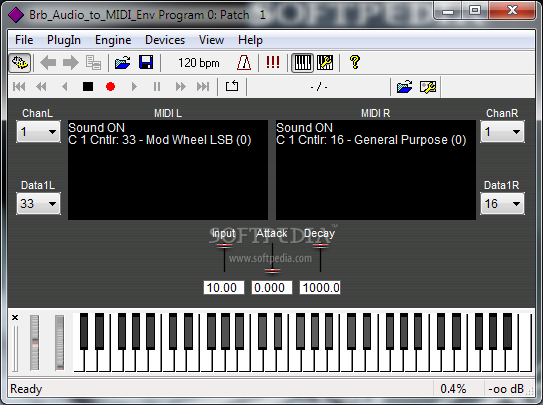The height and width of the screenshot is (405, 543).
Task: Click 'General Purpose (0)' line in MIDI R
Action: 371,140
